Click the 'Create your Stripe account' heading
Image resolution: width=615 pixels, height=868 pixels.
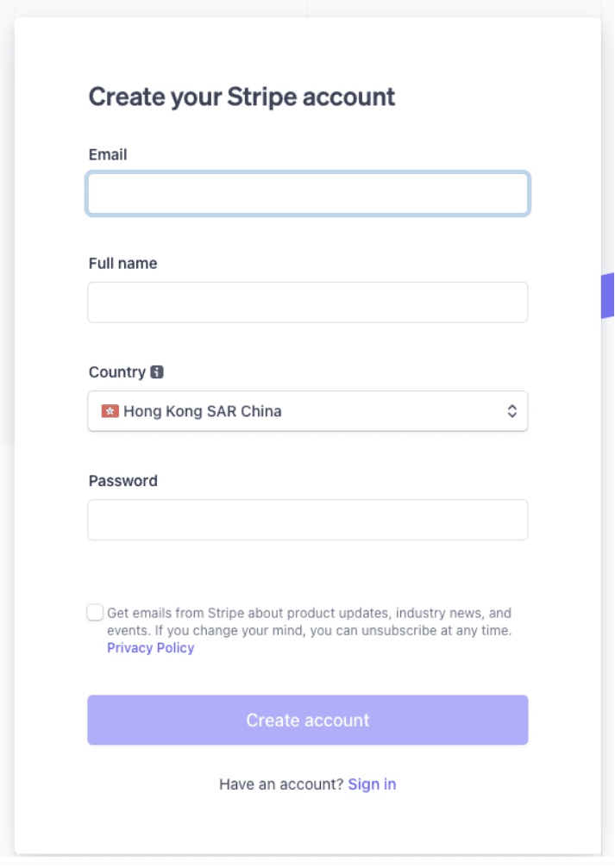point(242,97)
